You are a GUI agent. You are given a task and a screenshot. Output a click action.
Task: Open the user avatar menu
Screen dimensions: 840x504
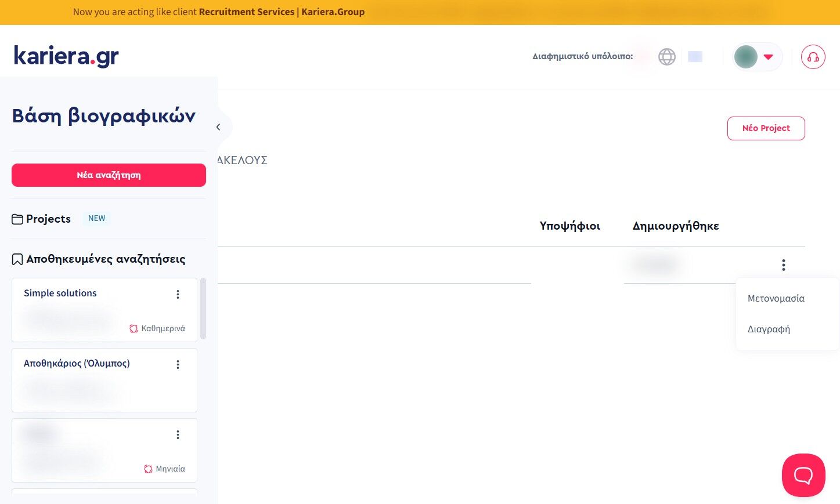(x=746, y=57)
